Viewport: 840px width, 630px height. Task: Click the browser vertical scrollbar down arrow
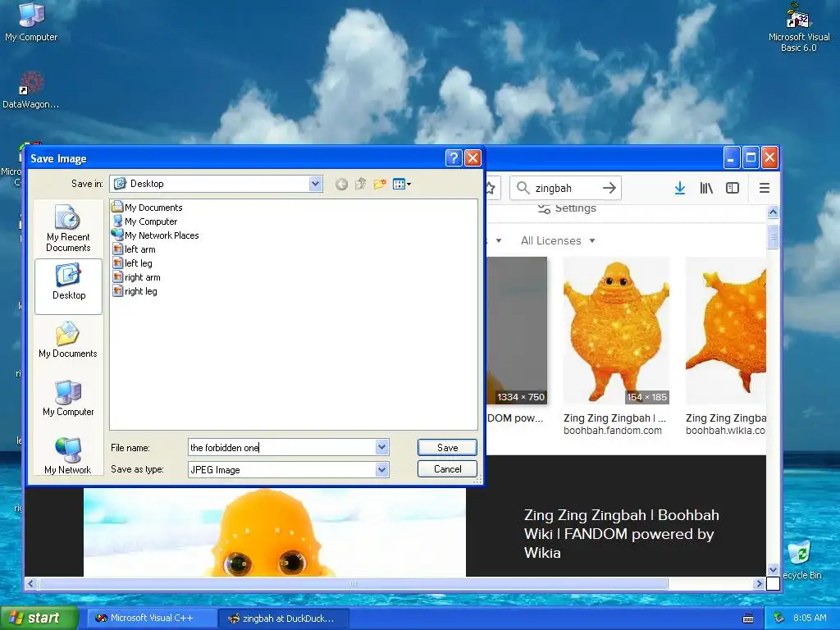(x=773, y=569)
